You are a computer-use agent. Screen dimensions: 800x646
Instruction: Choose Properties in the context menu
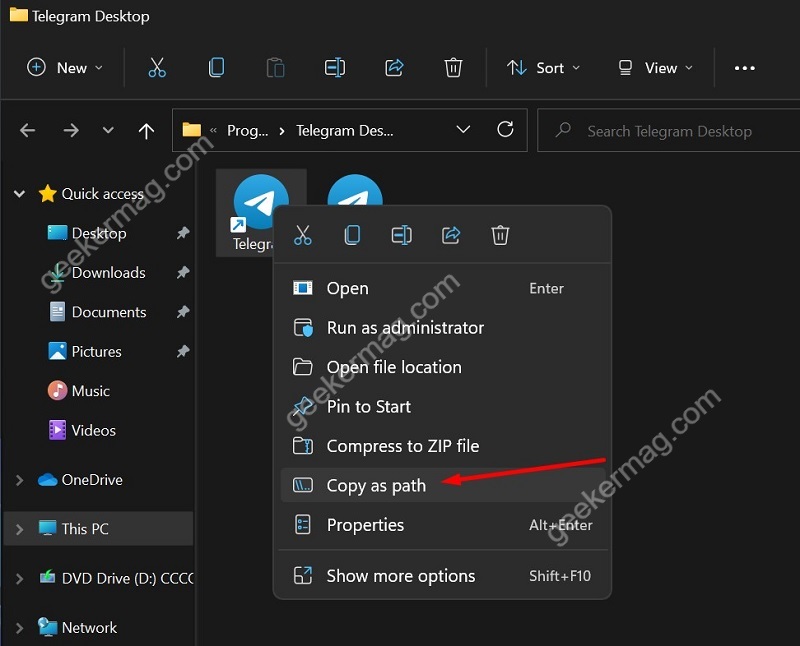click(443, 525)
